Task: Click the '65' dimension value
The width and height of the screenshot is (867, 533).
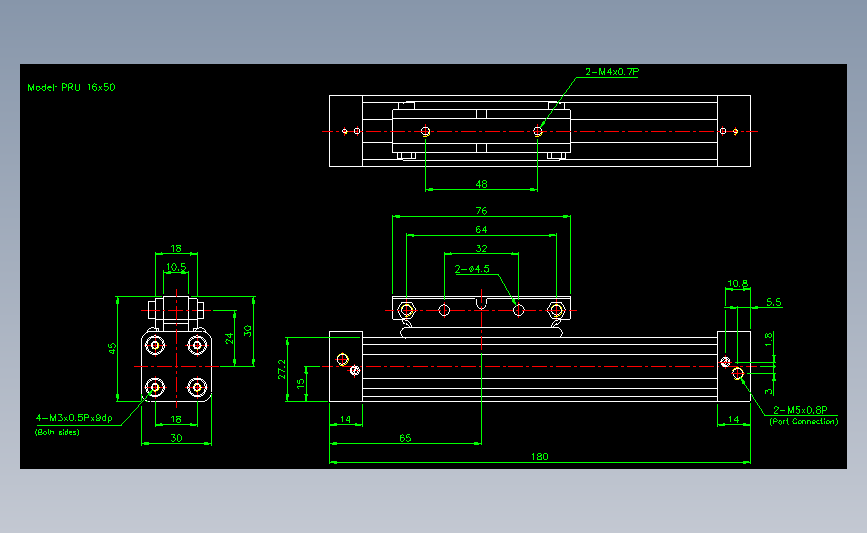Action: click(405, 438)
